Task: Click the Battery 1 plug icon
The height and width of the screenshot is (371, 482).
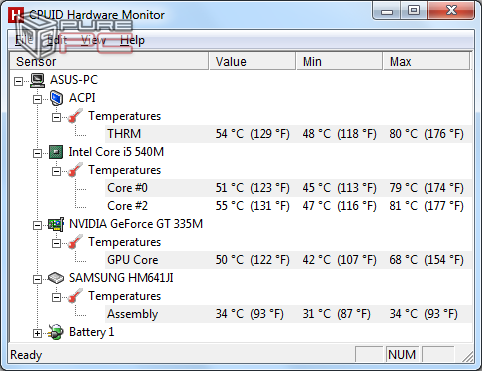Action: [x=56, y=332]
